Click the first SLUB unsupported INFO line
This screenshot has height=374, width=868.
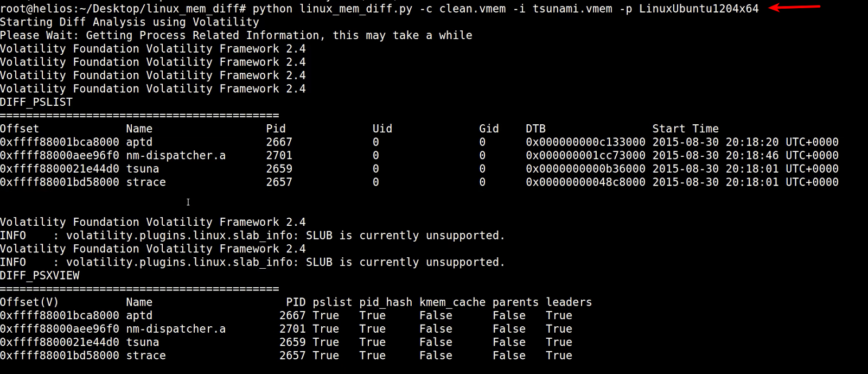pos(252,236)
